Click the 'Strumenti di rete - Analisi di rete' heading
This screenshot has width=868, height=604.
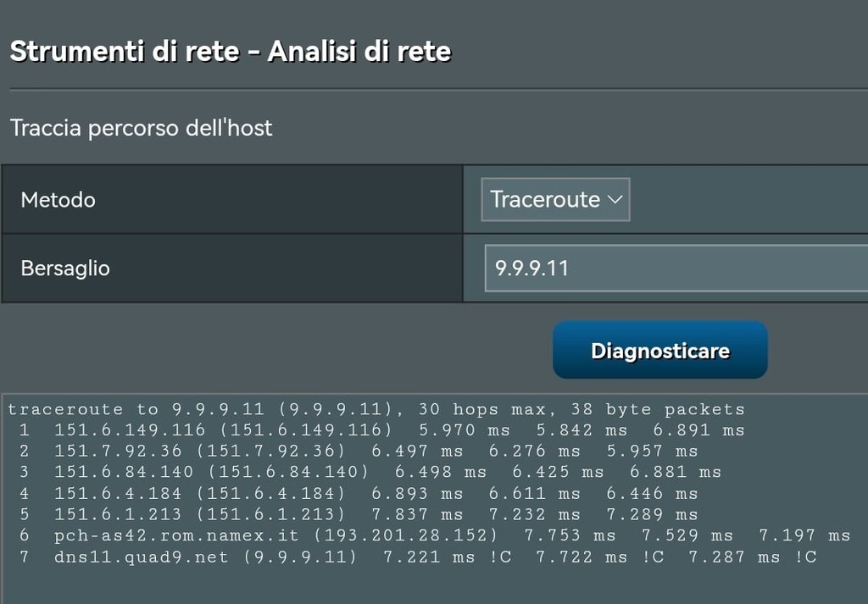coord(231,52)
